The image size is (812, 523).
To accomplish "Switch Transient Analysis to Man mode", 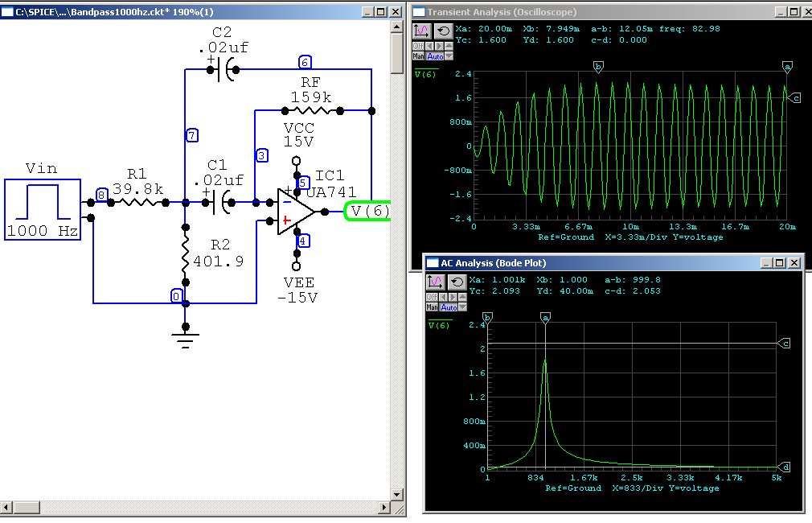I will point(418,56).
